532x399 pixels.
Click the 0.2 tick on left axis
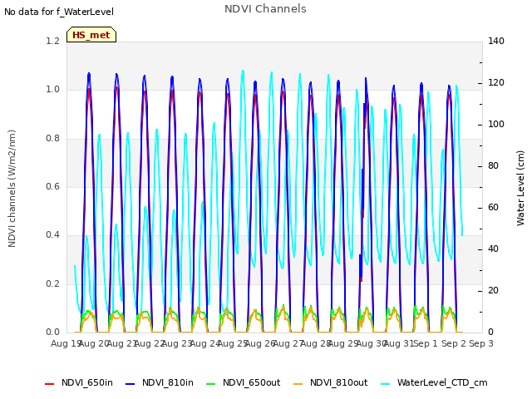point(52,283)
